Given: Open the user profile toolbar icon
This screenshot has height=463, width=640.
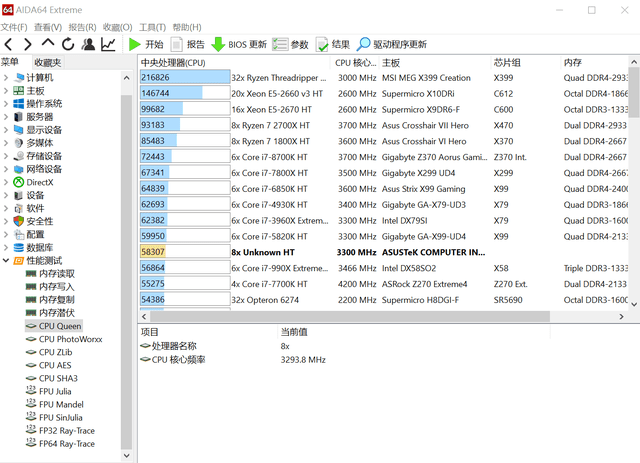Looking at the screenshot, I should tap(88, 44).
